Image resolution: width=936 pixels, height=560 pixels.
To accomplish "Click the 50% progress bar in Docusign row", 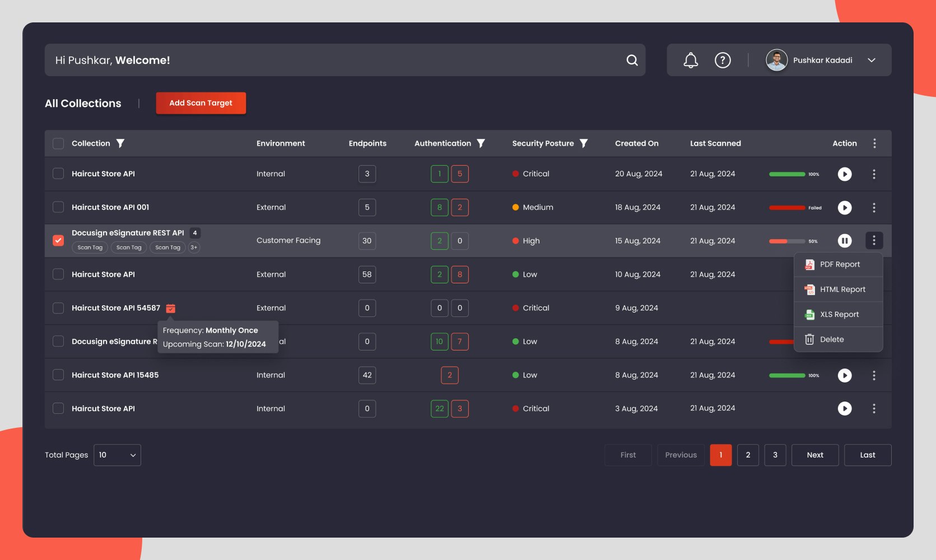I will [x=787, y=241].
